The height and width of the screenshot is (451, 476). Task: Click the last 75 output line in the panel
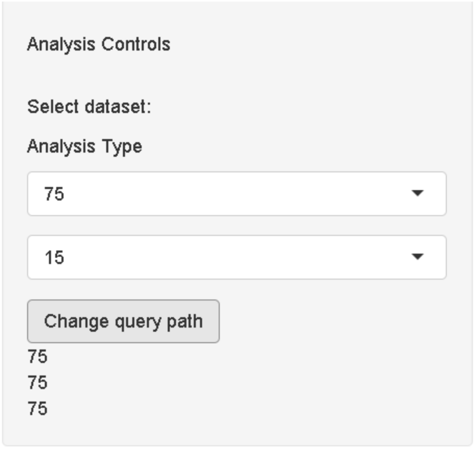coord(37,409)
